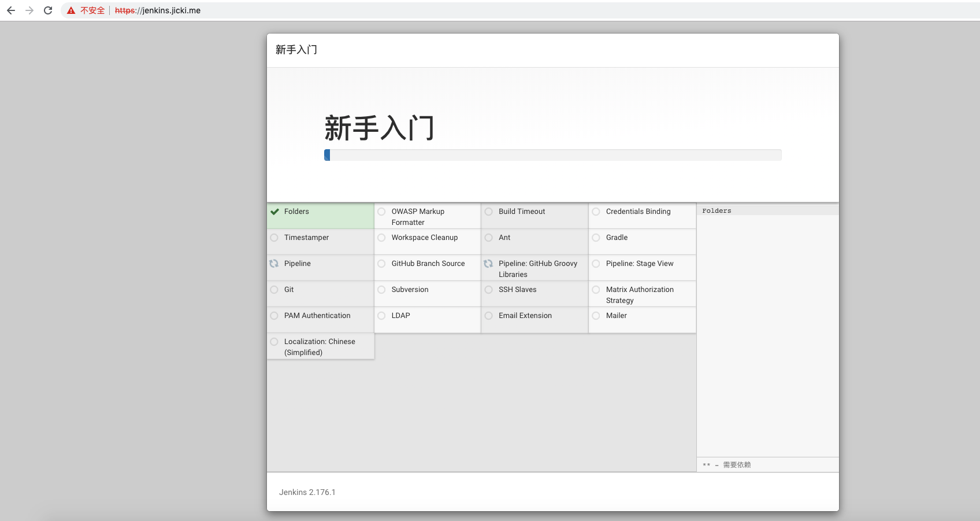Click the Matrix Authorization Strategy plugin cell
980x521 pixels.
[640, 295]
